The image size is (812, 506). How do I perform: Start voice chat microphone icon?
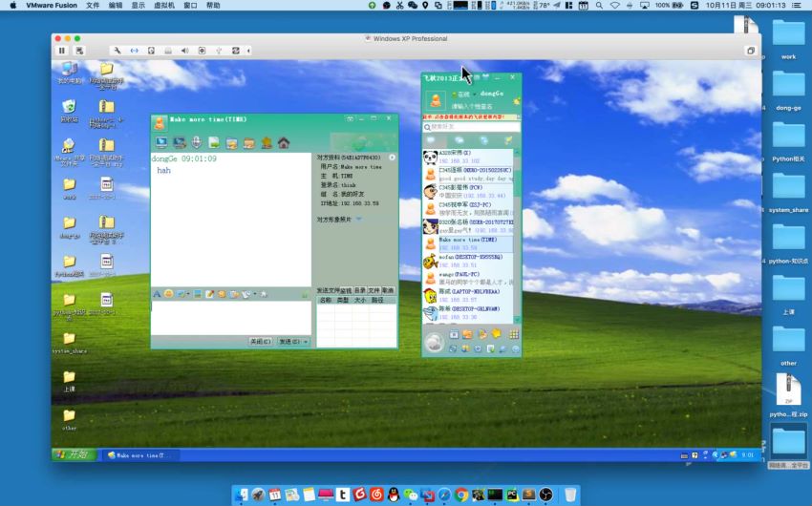pyautogui.click(x=197, y=142)
